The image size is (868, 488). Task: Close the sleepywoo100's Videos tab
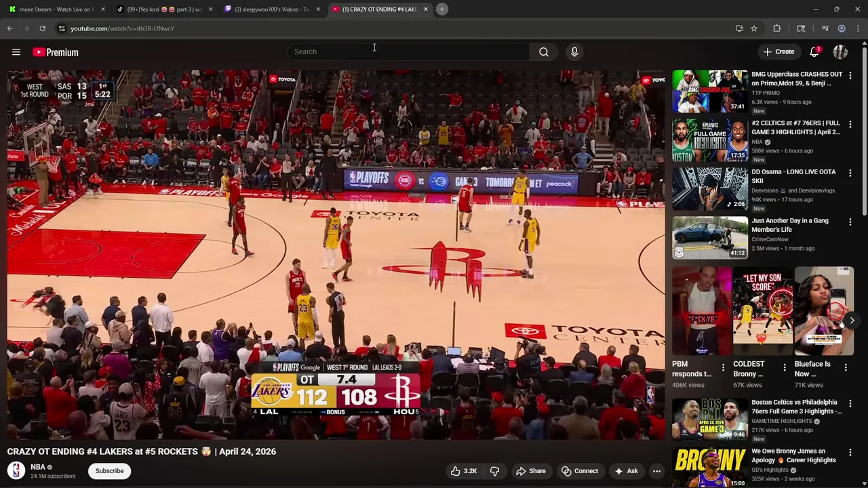(x=318, y=9)
